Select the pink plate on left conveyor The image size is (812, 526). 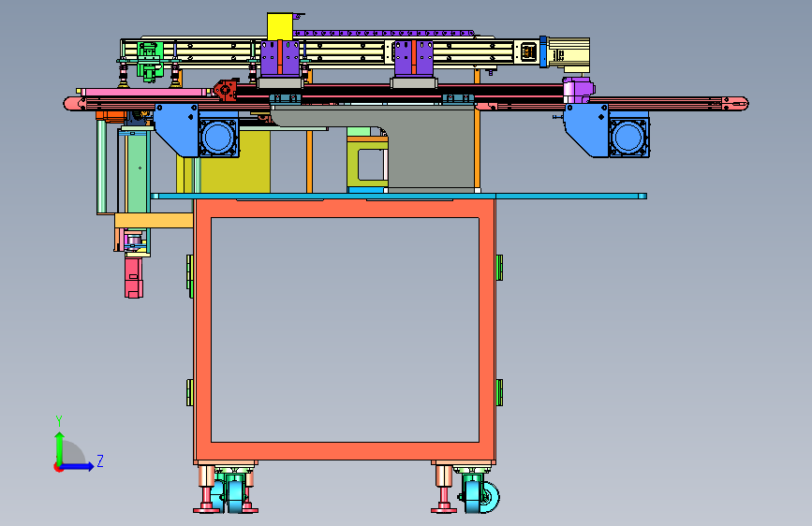click(x=143, y=92)
